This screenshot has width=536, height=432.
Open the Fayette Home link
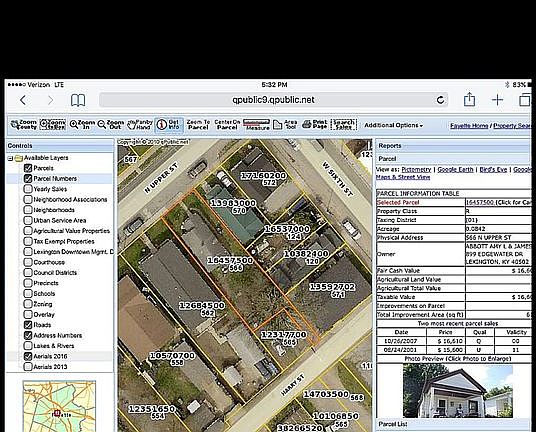[x=469, y=126]
